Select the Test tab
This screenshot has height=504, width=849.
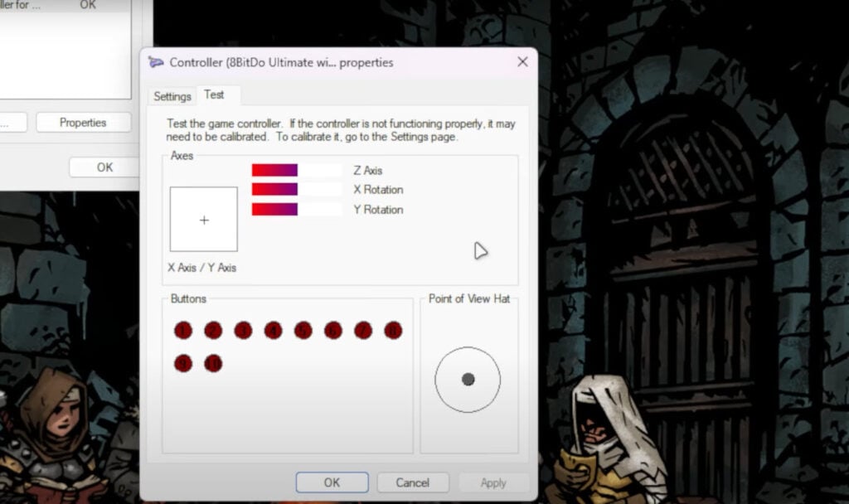click(x=214, y=94)
